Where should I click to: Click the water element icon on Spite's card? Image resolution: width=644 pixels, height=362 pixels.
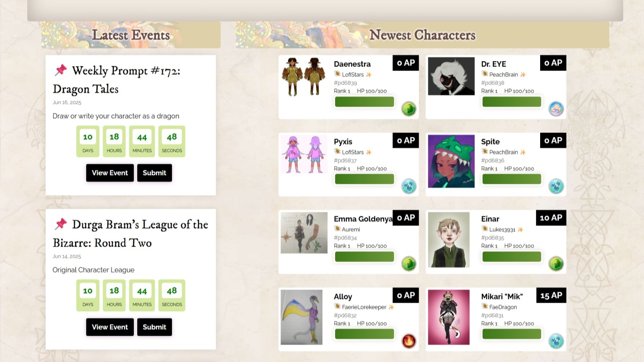(556, 186)
